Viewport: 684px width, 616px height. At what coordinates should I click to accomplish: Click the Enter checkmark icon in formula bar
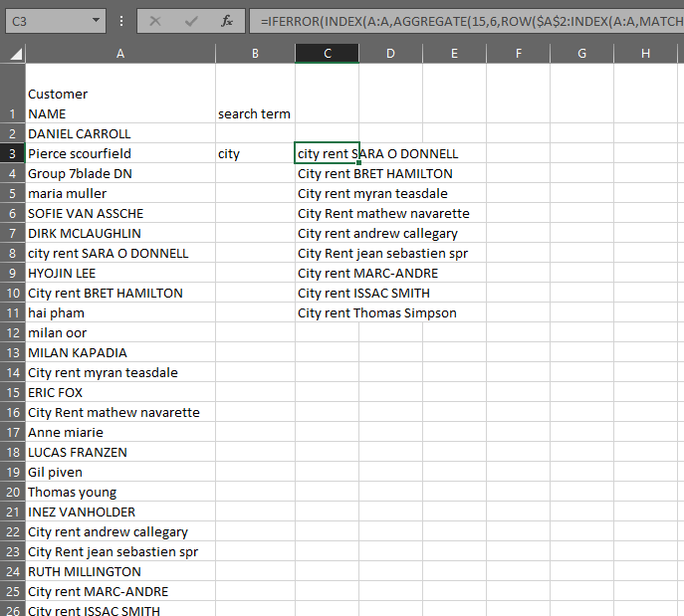(191, 20)
